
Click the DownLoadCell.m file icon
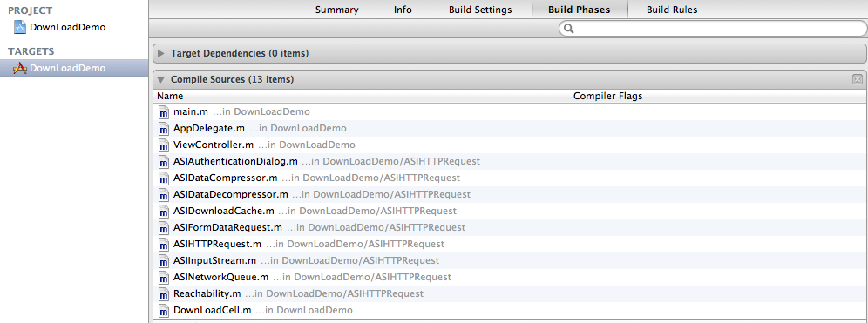(163, 310)
